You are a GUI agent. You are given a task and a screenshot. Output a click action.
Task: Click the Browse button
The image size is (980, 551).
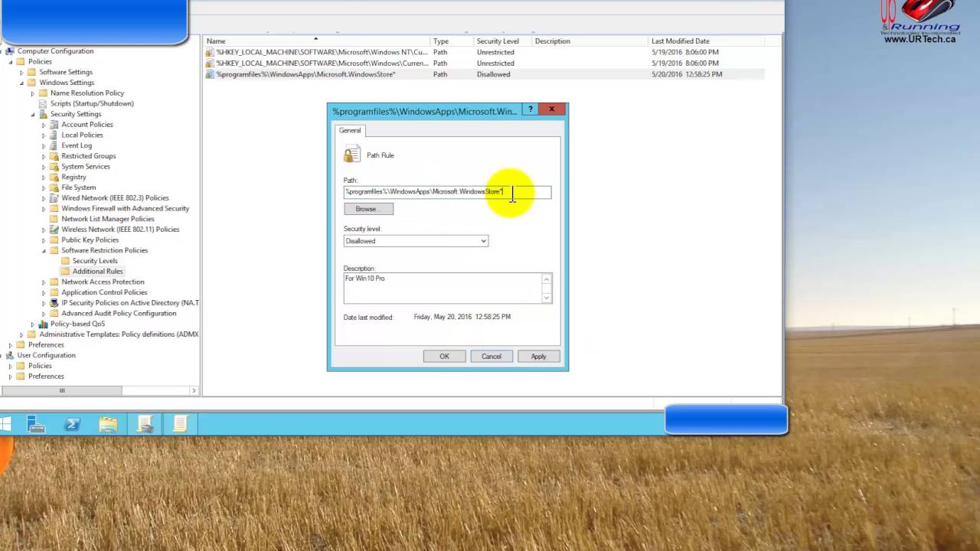coord(367,208)
